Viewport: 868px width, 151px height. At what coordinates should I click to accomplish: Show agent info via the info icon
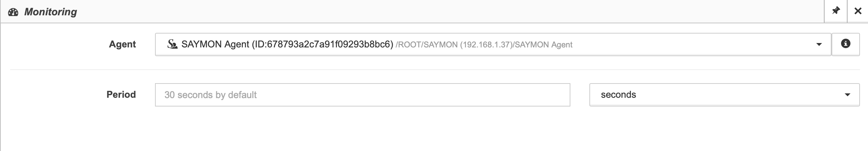(845, 44)
